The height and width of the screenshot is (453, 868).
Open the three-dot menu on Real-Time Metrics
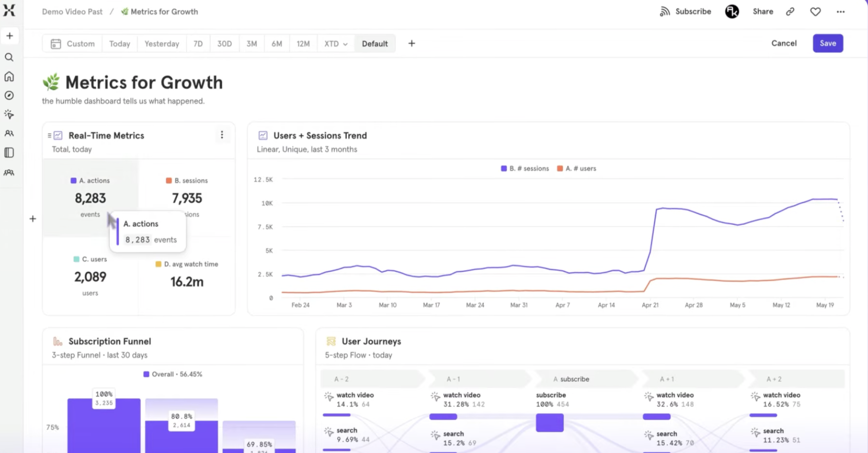point(222,135)
